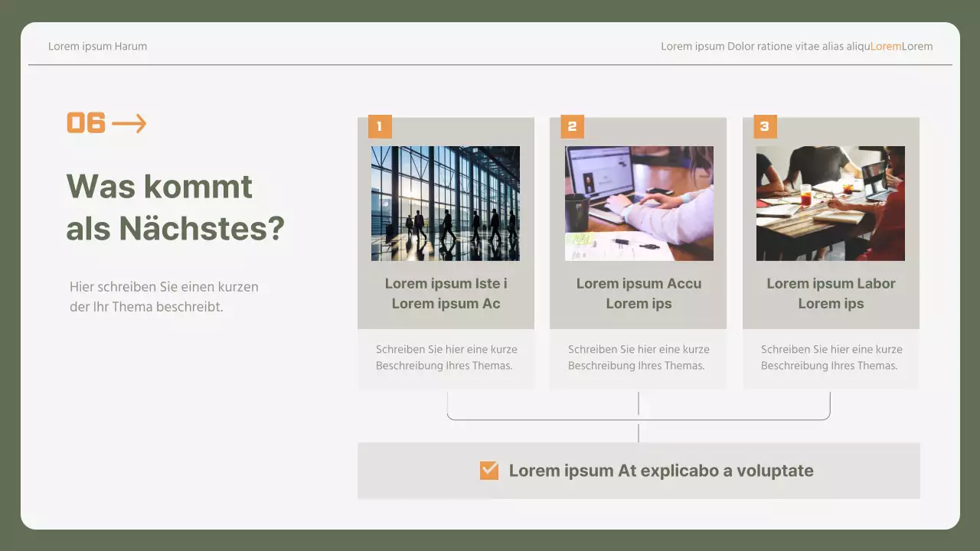Click the orange number 3 badge
The height and width of the screenshot is (551, 980).
[x=765, y=126]
